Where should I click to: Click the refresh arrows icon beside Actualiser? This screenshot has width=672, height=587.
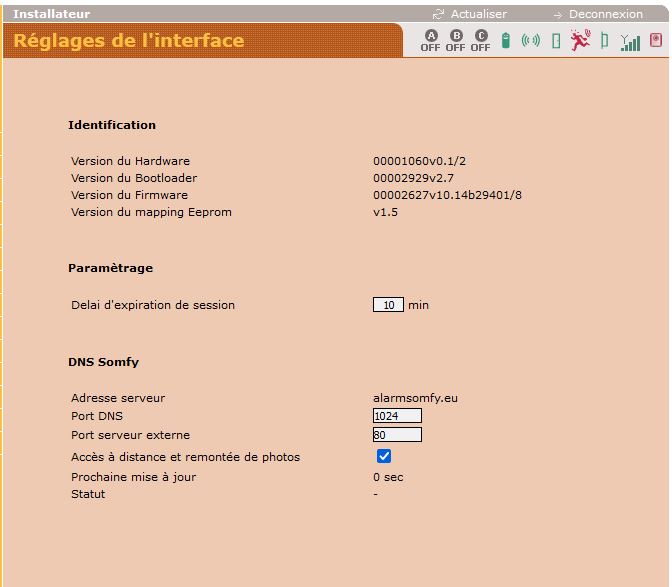[438, 14]
